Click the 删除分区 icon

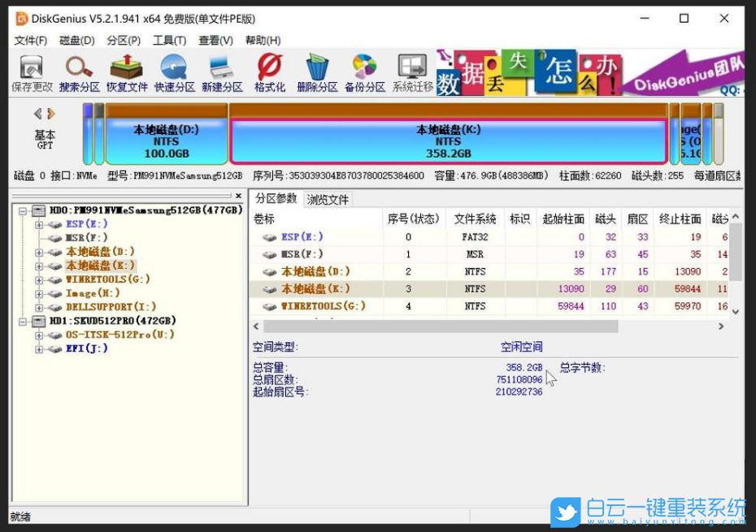pyautogui.click(x=316, y=71)
